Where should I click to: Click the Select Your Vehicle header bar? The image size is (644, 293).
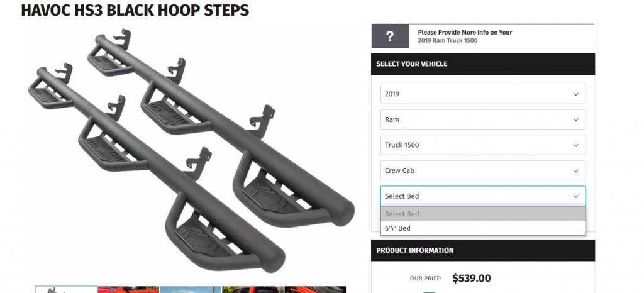tap(482, 64)
